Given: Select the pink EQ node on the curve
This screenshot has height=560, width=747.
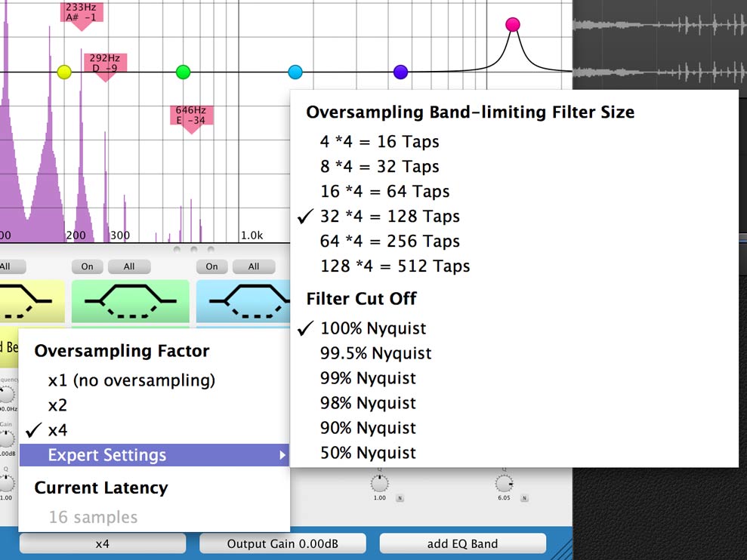Looking at the screenshot, I should click(x=513, y=23).
